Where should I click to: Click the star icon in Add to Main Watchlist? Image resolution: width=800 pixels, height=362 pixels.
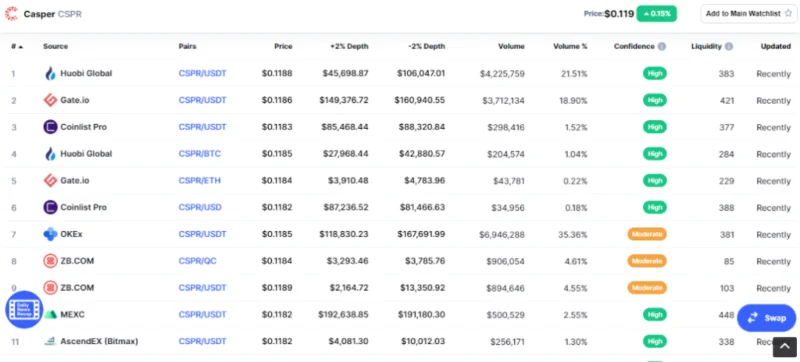[788, 14]
